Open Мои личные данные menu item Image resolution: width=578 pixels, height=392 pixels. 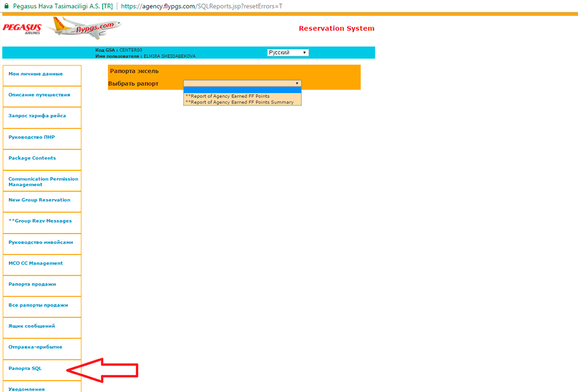[x=36, y=74]
